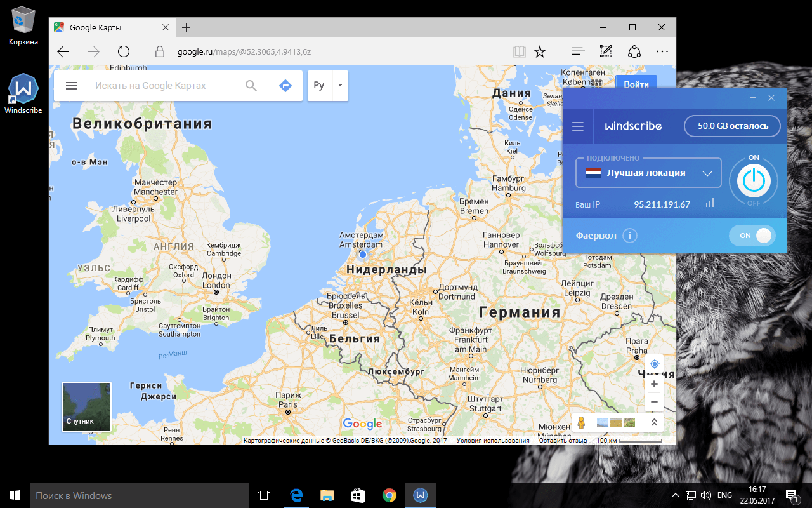Open the Edge Hub icon
This screenshot has height=508, width=812.
(x=577, y=52)
